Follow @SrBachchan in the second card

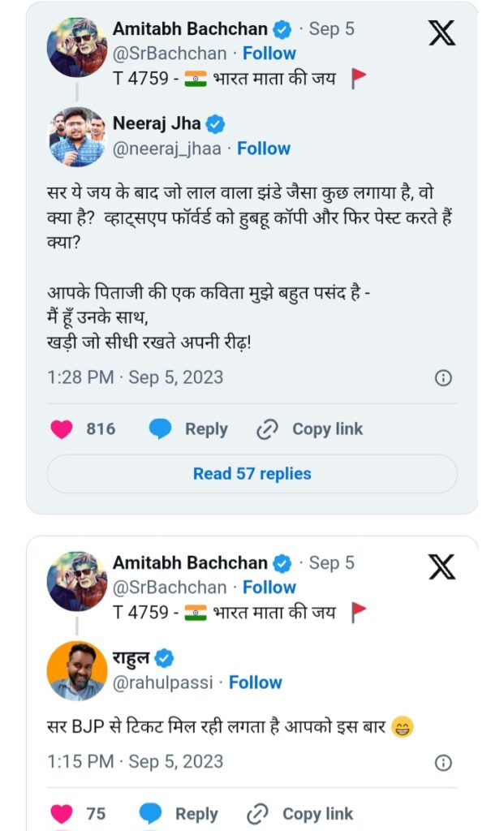pos(269,588)
